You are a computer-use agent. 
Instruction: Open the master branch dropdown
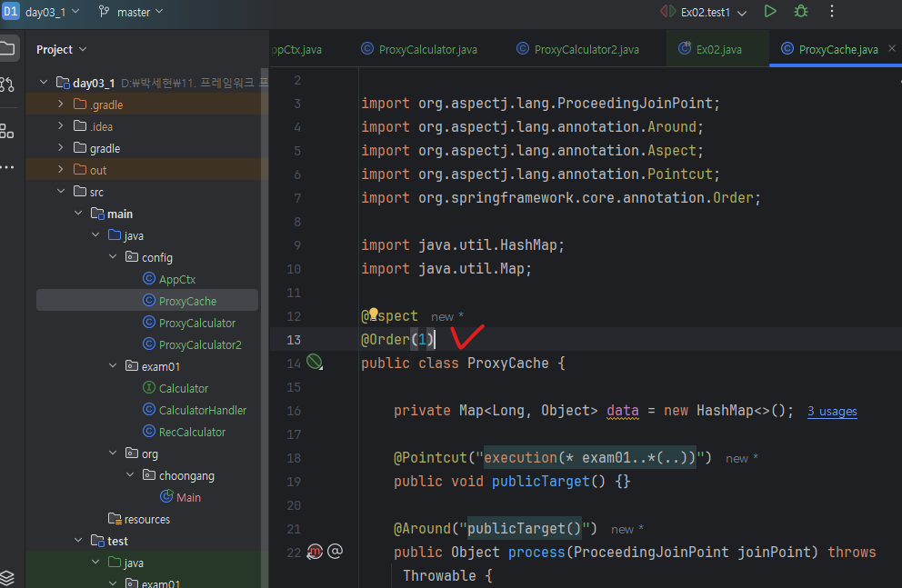(132, 12)
